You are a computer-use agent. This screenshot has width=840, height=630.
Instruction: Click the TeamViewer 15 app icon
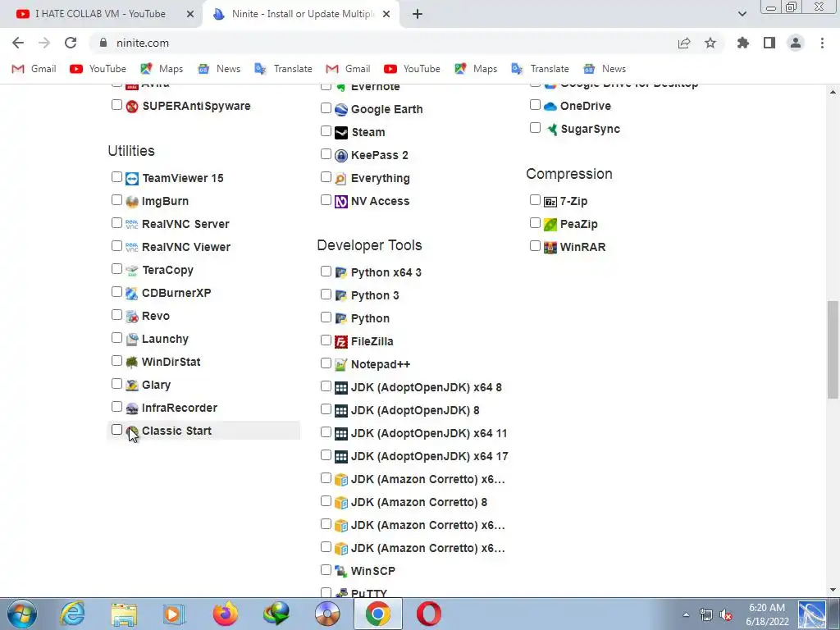coord(132,178)
